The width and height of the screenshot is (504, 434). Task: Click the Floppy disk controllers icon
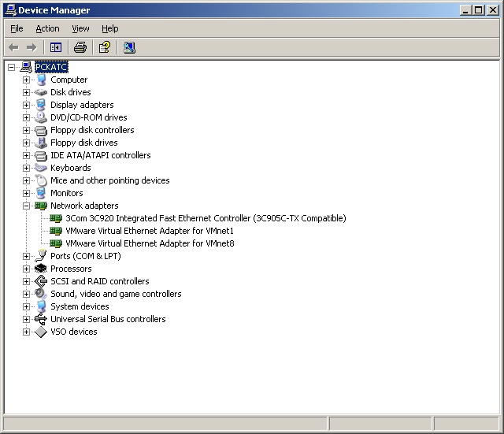[x=41, y=130]
